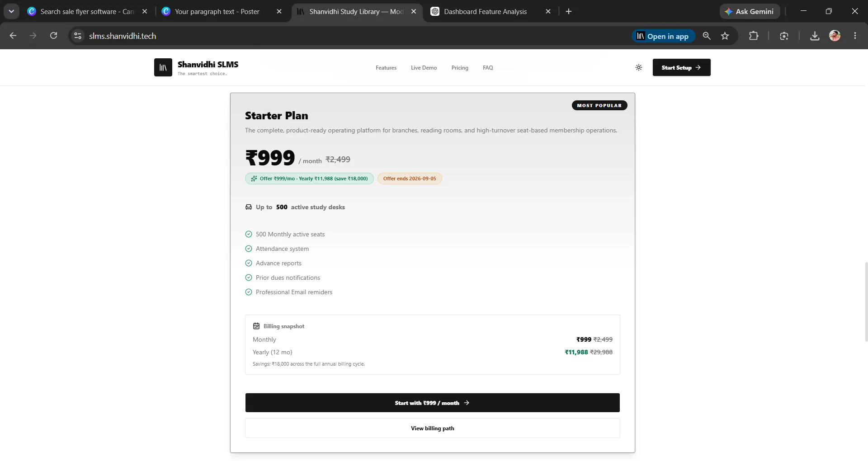Close the Shanvidhi Study Library tab
This screenshot has width=868, height=461.
[x=414, y=11]
